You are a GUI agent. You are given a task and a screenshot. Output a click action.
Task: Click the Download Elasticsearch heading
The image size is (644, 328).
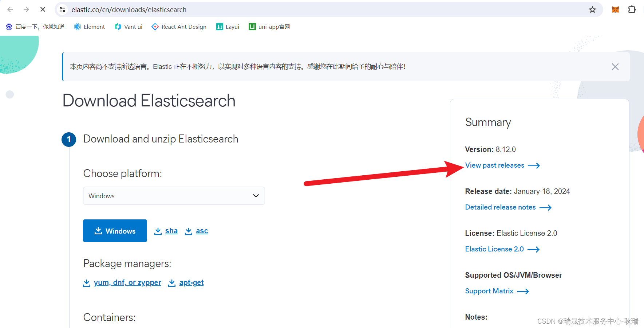pos(149,101)
